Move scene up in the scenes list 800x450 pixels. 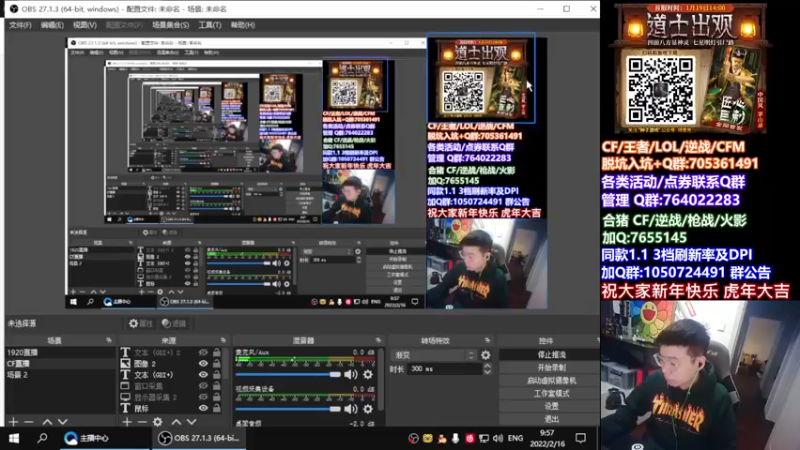(47, 422)
